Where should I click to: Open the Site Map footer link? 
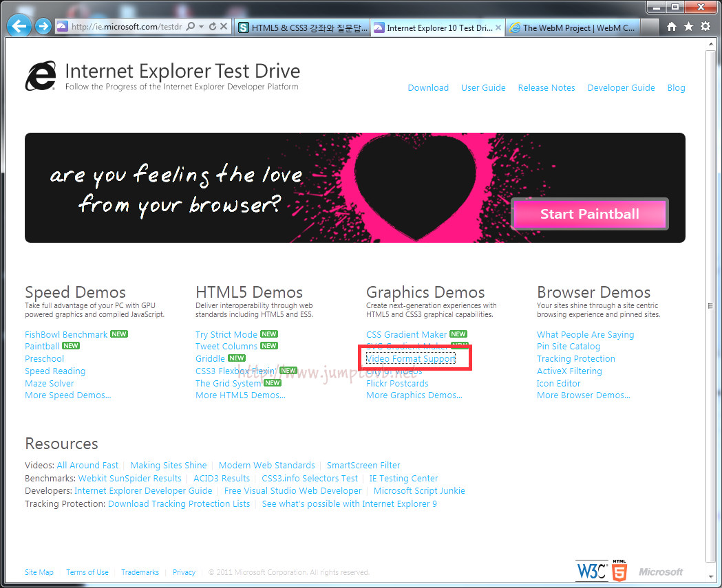pos(39,572)
